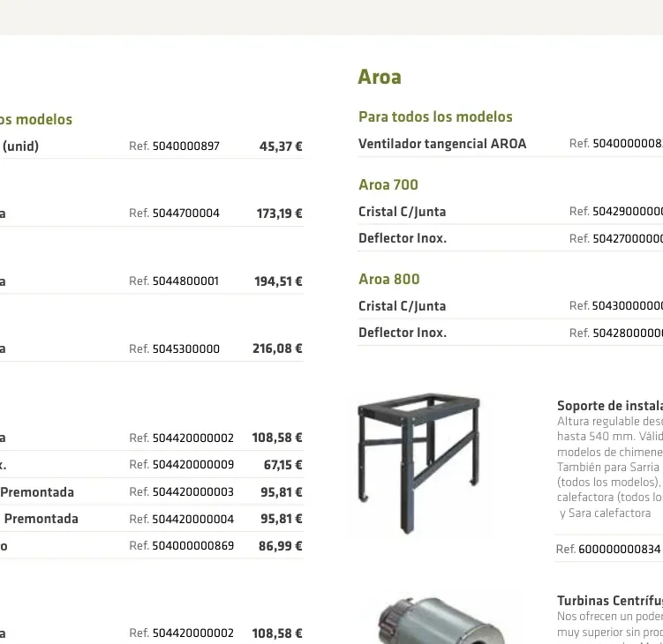Viewport: 663px width, 644px height.
Task: Click the 'Aroa 800' subheading
Action: pos(389,280)
